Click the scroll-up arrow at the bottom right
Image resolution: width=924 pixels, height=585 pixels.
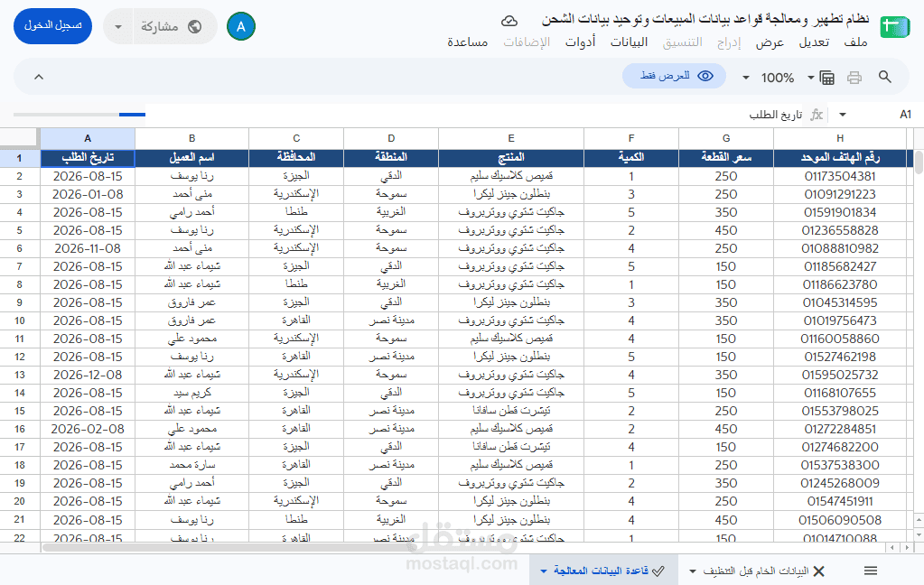[x=918, y=520]
